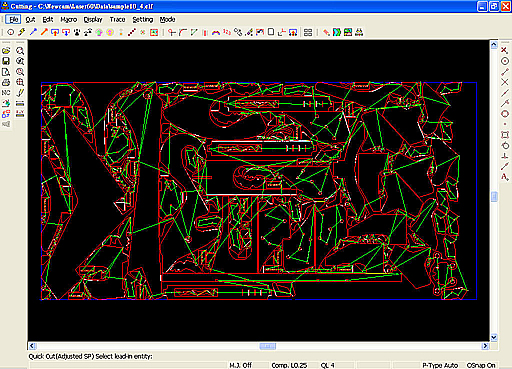Click the paw print toolbar icon

click(77, 32)
